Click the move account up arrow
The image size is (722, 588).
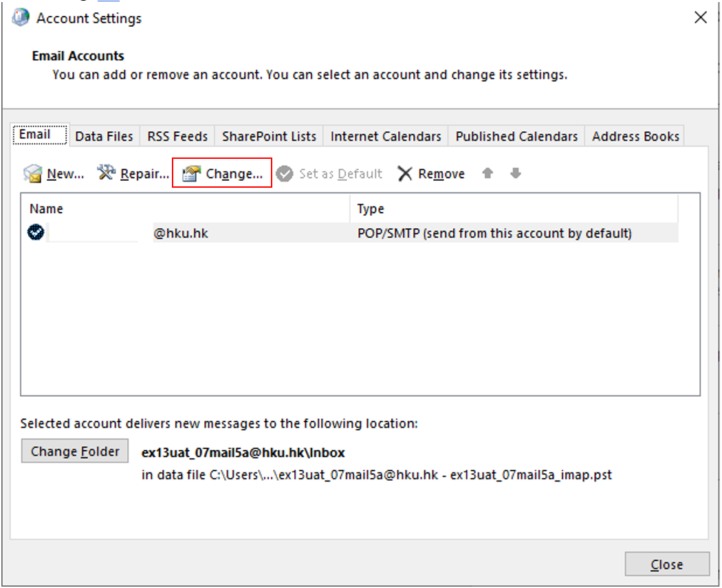488,173
